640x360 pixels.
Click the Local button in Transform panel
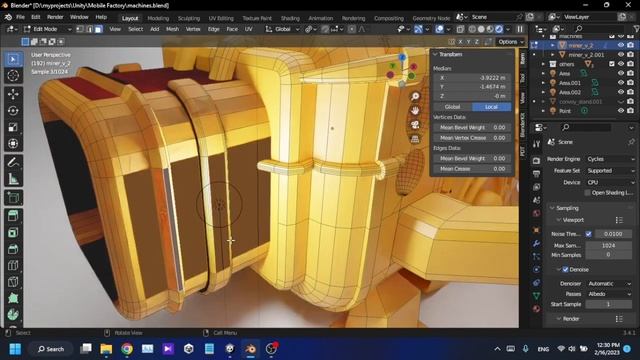click(x=491, y=107)
